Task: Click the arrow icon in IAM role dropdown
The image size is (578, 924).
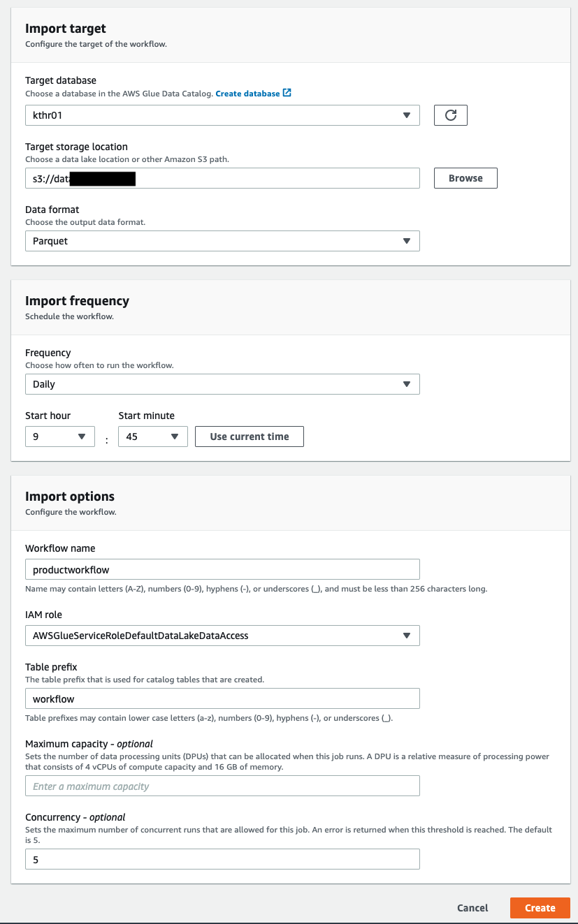Action: coord(407,636)
